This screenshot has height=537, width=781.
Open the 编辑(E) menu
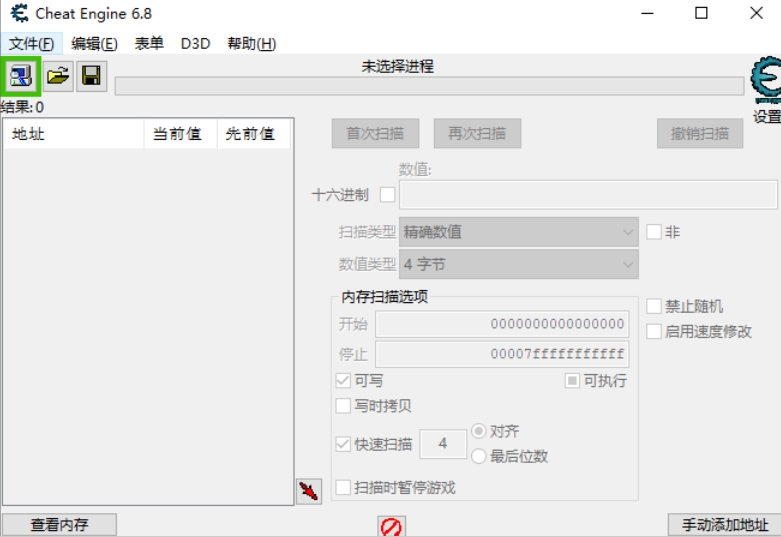tap(94, 44)
